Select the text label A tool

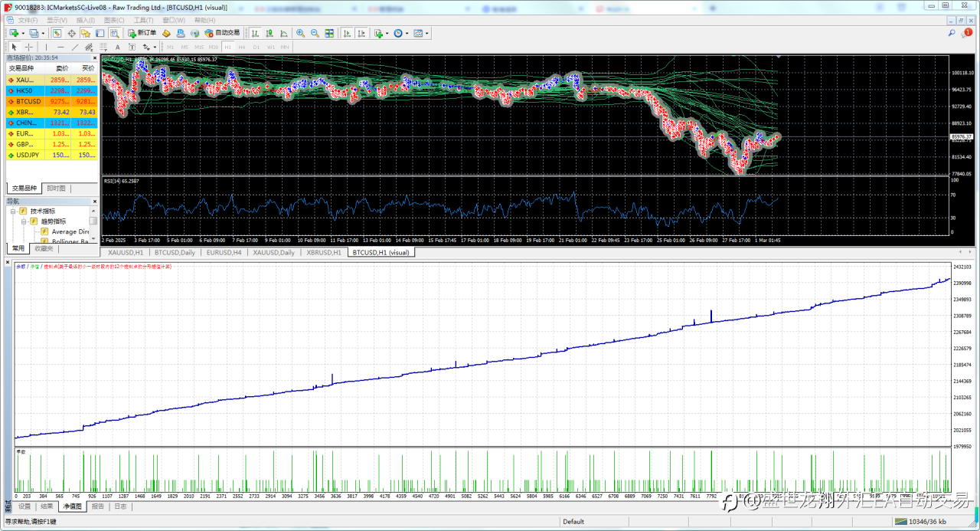point(117,48)
